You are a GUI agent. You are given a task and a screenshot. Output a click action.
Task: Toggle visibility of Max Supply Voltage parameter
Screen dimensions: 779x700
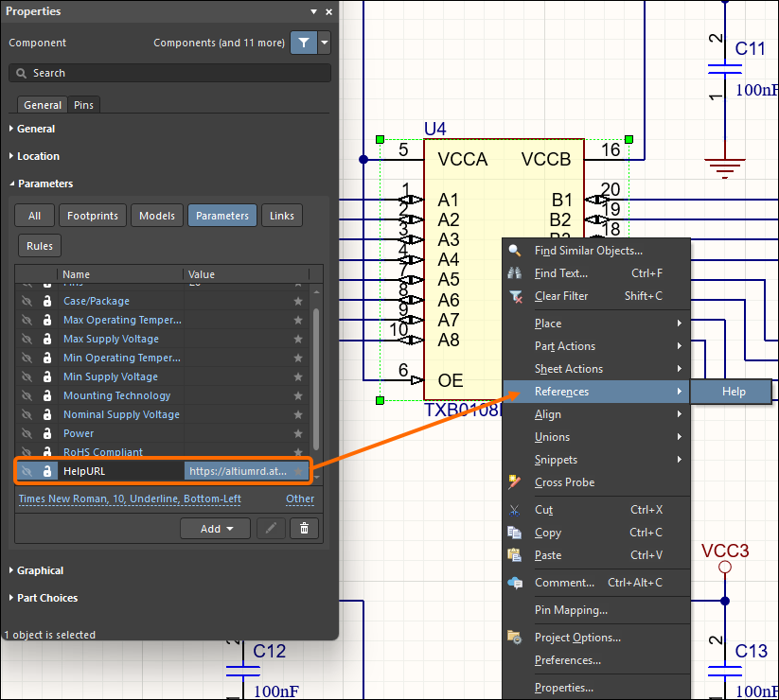pyautogui.click(x=27, y=339)
